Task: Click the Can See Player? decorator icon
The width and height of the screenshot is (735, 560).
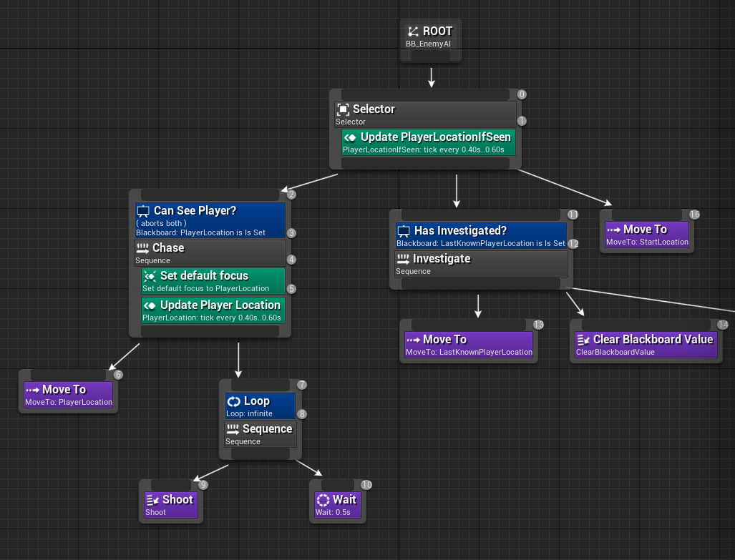Action: 143,211
